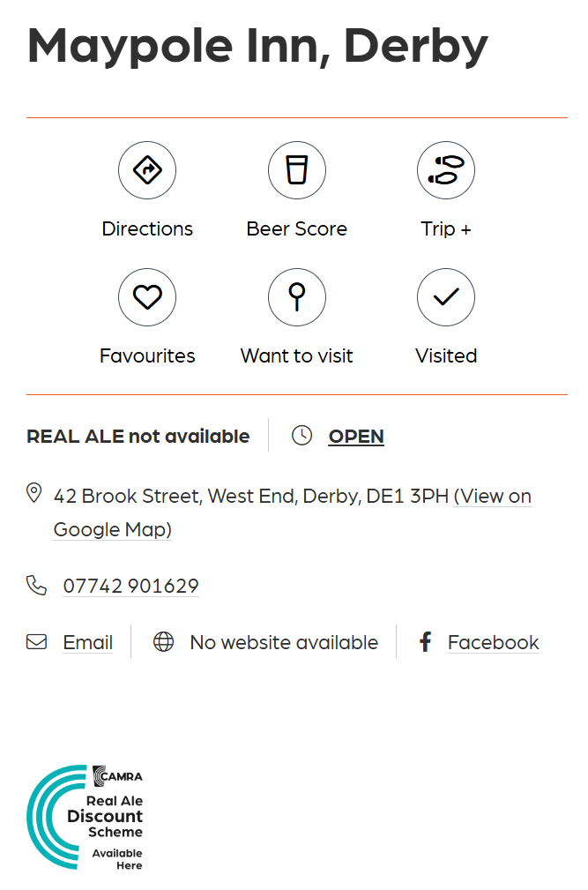Open the pub's Facebook link
The width and height of the screenshot is (588, 890).
[493, 642]
